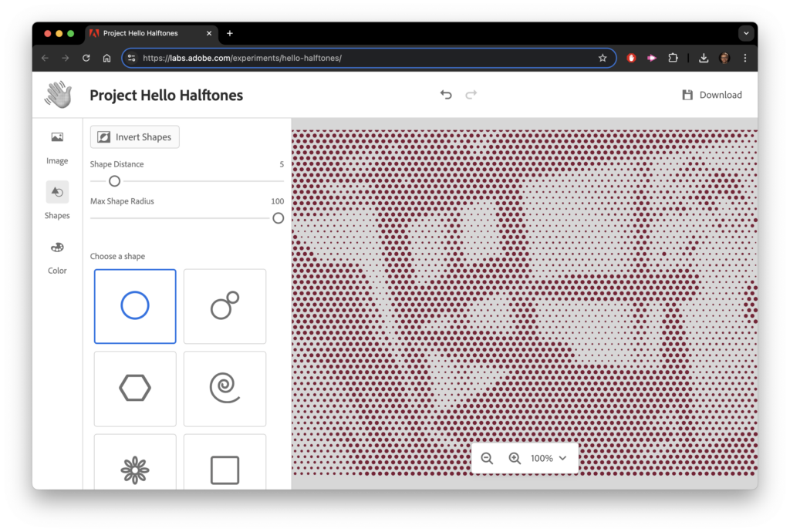
Task: Show browser downloads
Action: click(704, 58)
